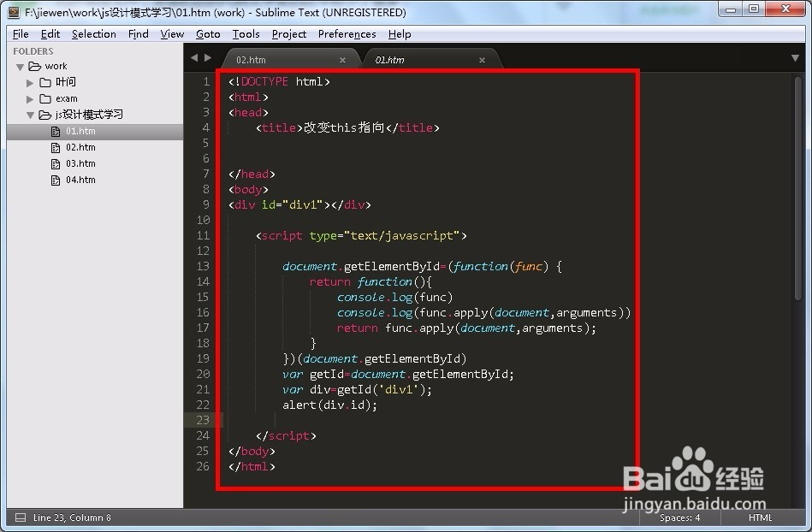The width and height of the screenshot is (812, 532).
Task: Click the 02.htm file icon in sidebar
Action: [54, 147]
